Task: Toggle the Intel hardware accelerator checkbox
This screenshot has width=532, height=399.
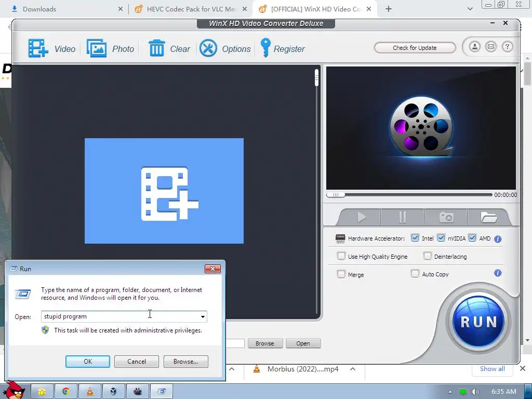Action: click(x=415, y=238)
